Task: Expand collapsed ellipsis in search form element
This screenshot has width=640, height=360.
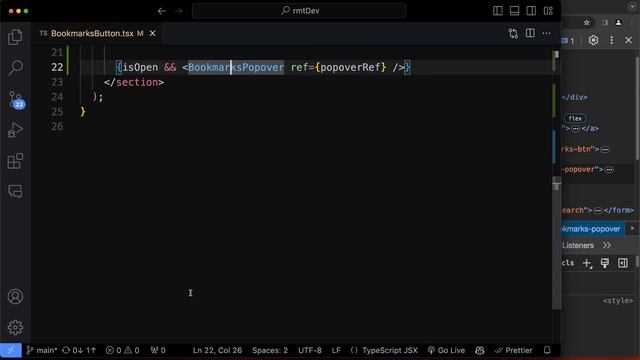Action: click(598, 210)
